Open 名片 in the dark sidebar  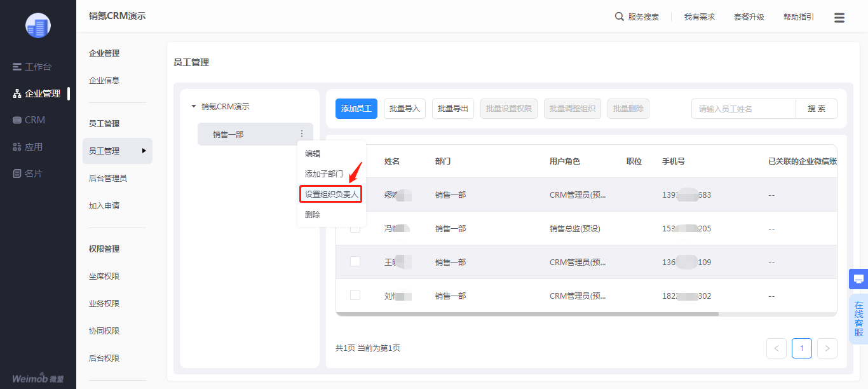(x=28, y=174)
